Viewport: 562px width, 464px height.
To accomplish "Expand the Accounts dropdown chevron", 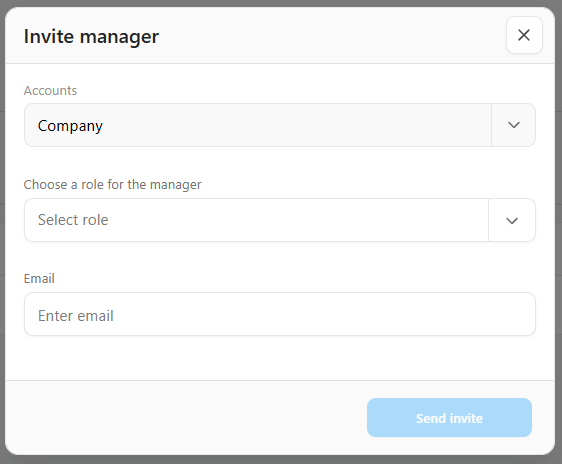I will pos(514,125).
